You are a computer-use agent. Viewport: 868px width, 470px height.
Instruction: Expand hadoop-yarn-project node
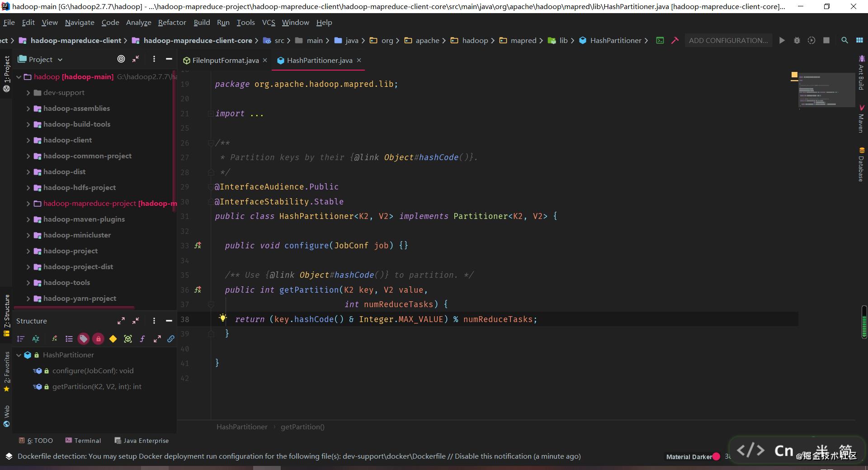tap(28, 299)
